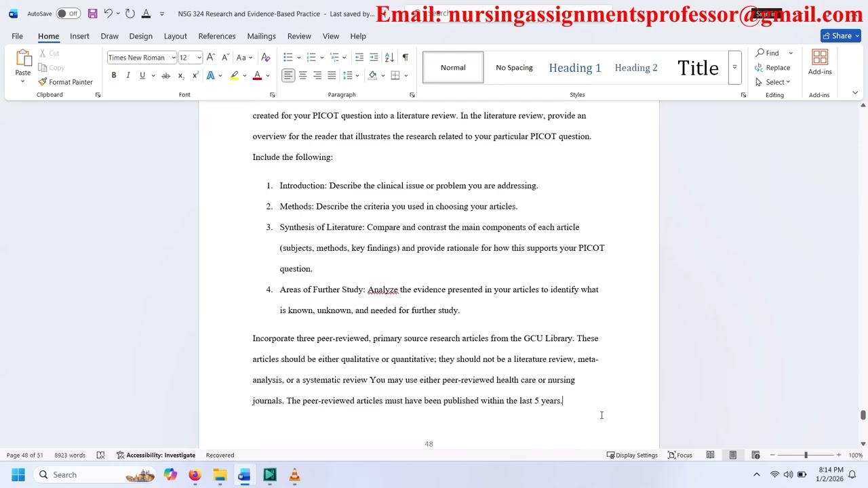Viewport: 868px width, 488px height.
Task: Open Windows Start menu
Action: click(18, 474)
